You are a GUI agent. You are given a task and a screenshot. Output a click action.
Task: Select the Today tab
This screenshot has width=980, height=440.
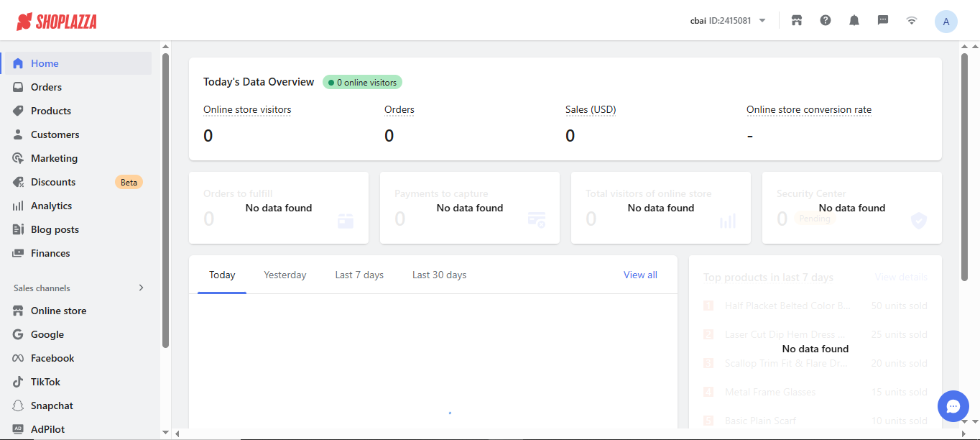(x=222, y=275)
